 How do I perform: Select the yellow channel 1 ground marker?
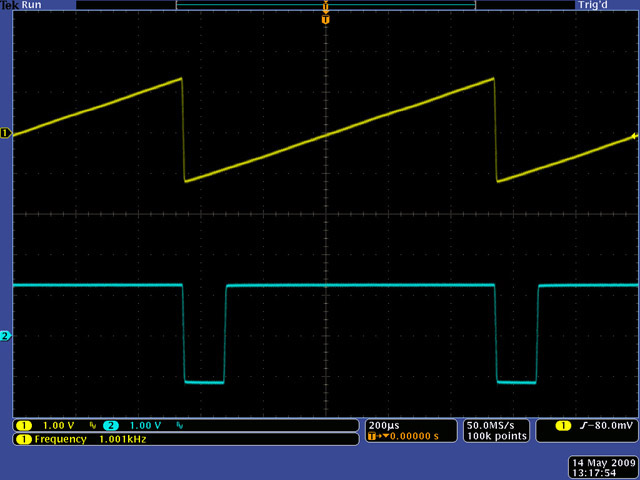5,133
